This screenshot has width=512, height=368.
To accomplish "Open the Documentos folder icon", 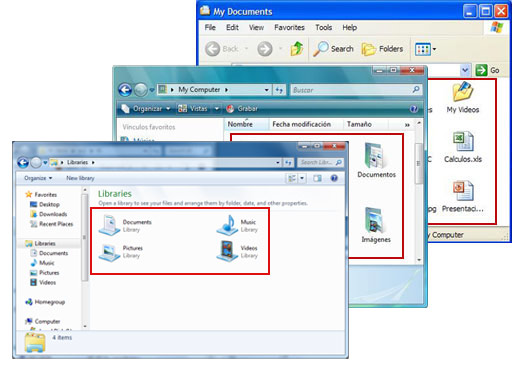I will pos(375,156).
